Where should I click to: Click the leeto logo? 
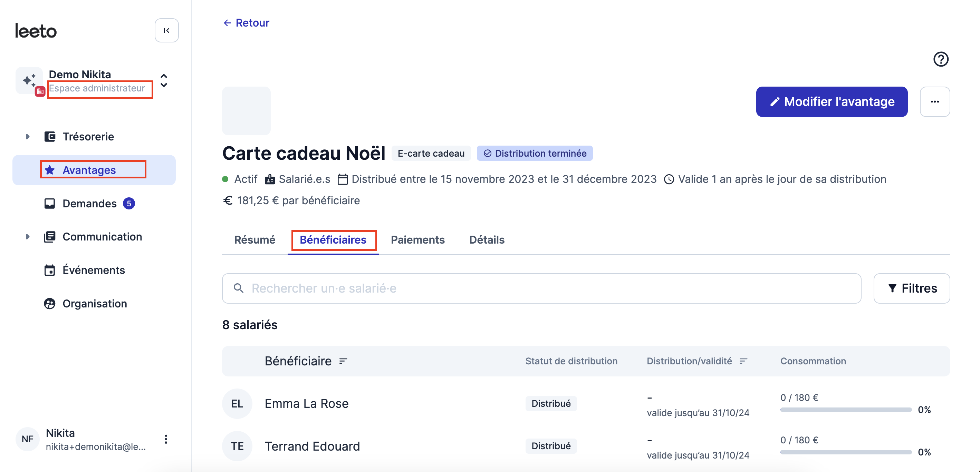pos(36,31)
